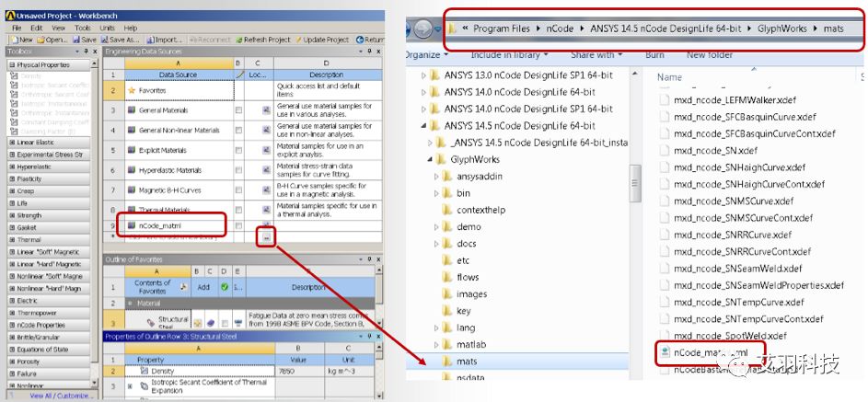Click the View All / Customize link
868x402 pixels.
coord(62,396)
